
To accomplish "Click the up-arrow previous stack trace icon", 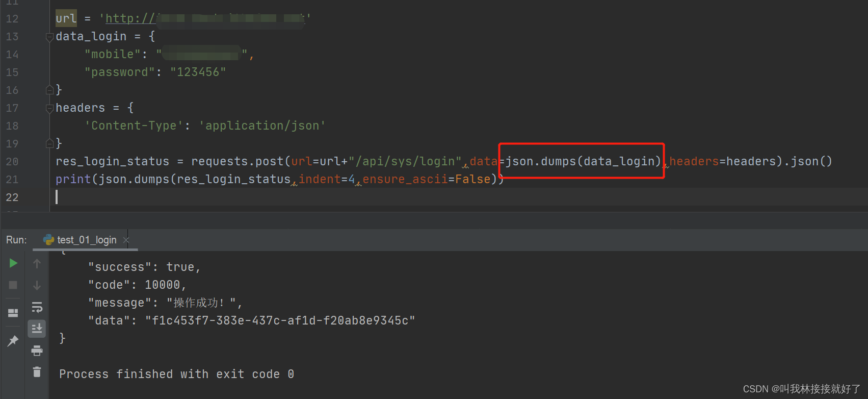I will tap(37, 263).
